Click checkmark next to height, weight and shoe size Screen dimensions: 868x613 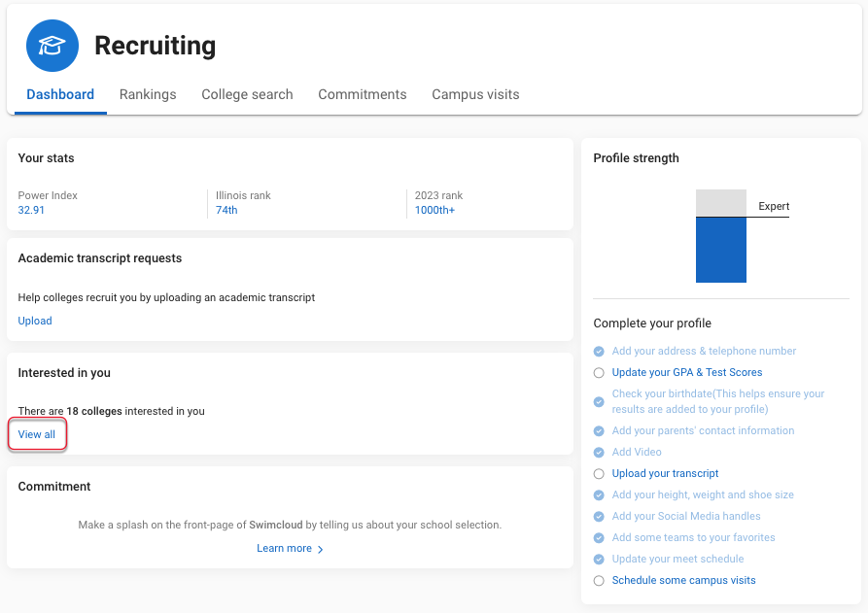(x=599, y=495)
